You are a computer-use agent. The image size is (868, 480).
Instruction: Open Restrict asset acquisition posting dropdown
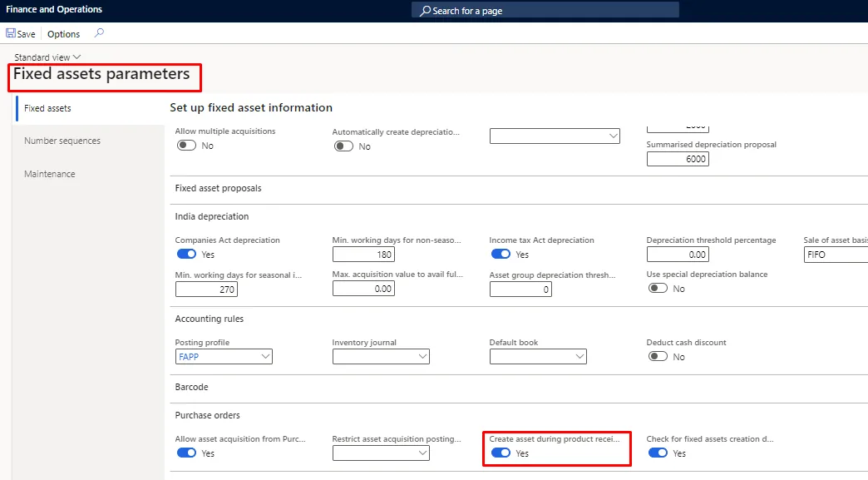(422, 453)
